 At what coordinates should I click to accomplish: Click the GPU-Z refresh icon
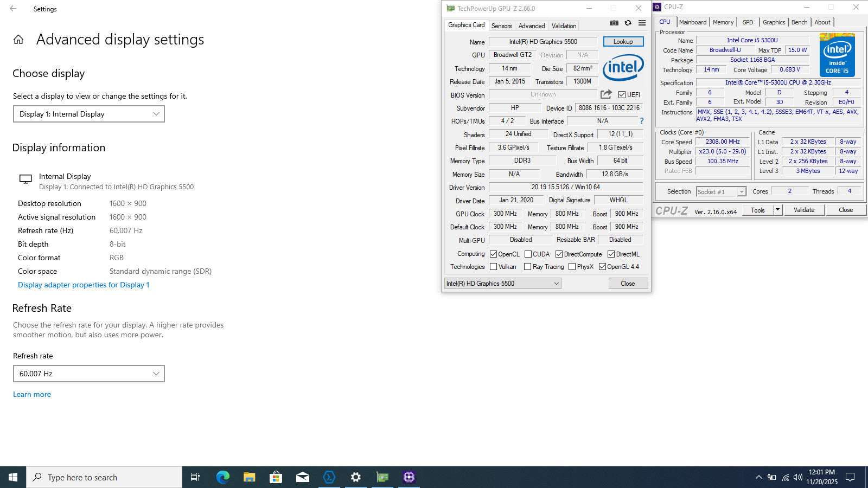pos(628,23)
